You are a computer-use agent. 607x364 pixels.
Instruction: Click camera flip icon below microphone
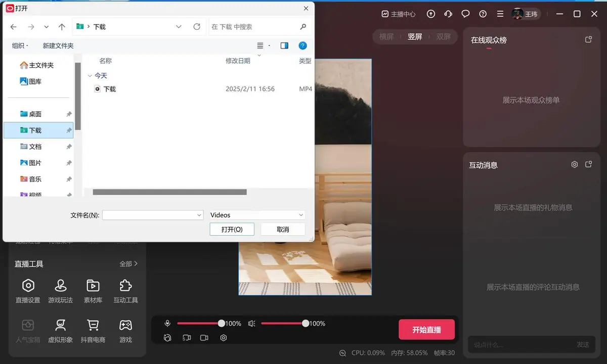click(167, 338)
